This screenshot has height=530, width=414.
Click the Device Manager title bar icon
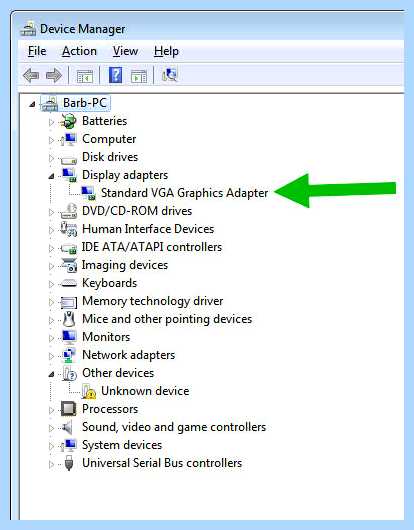28,29
